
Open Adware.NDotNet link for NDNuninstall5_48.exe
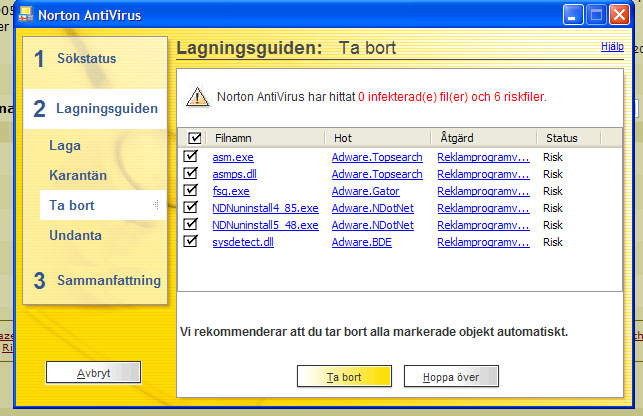click(x=373, y=225)
